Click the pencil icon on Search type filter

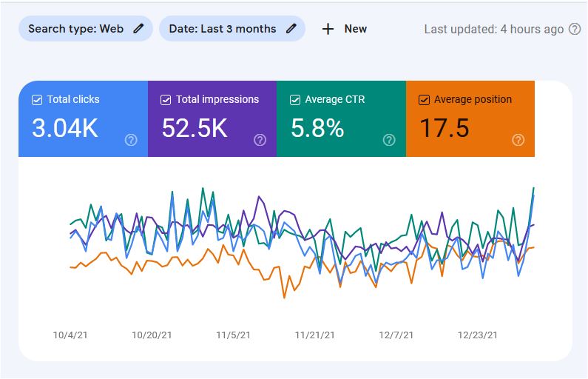click(x=138, y=29)
